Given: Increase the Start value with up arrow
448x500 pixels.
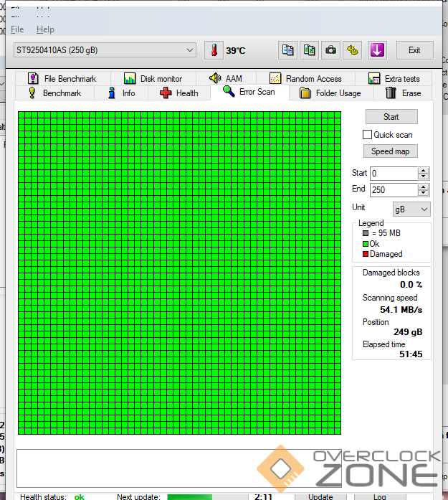Looking at the screenshot, I should point(423,170).
